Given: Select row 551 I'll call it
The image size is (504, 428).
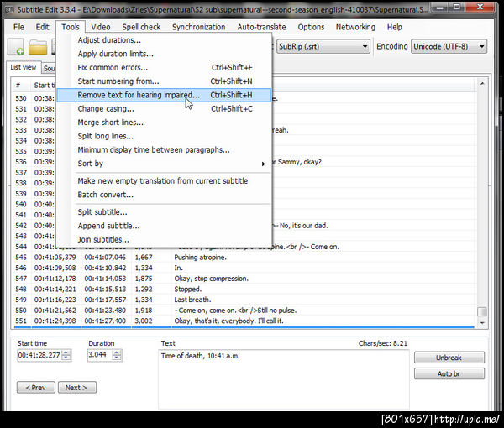Looking at the screenshot, I should [x=244, y=321].
